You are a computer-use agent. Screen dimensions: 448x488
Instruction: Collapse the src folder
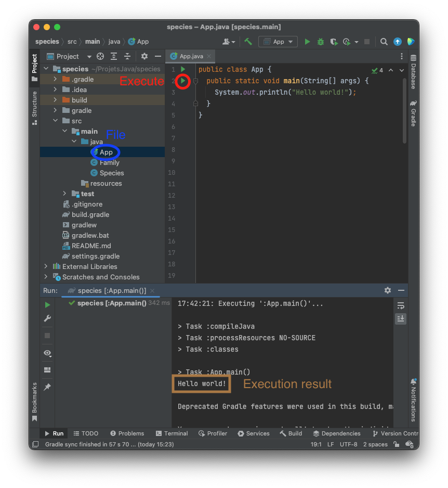pyautogui.click(x=55, y=121)
